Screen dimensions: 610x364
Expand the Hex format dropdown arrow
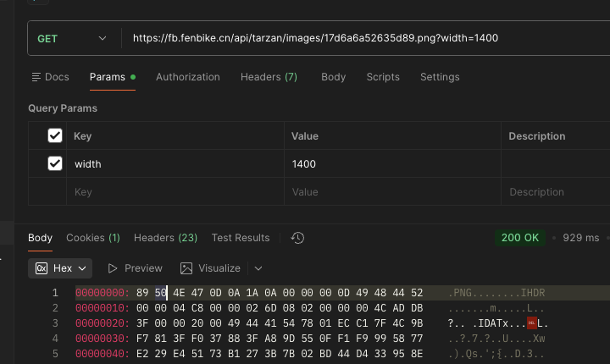coord(83,268)
